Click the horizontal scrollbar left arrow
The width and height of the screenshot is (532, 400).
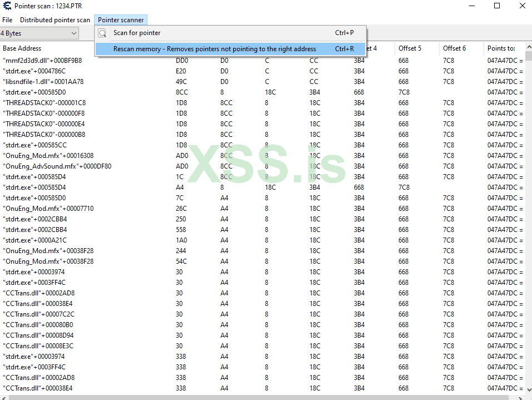click(3, 398)
